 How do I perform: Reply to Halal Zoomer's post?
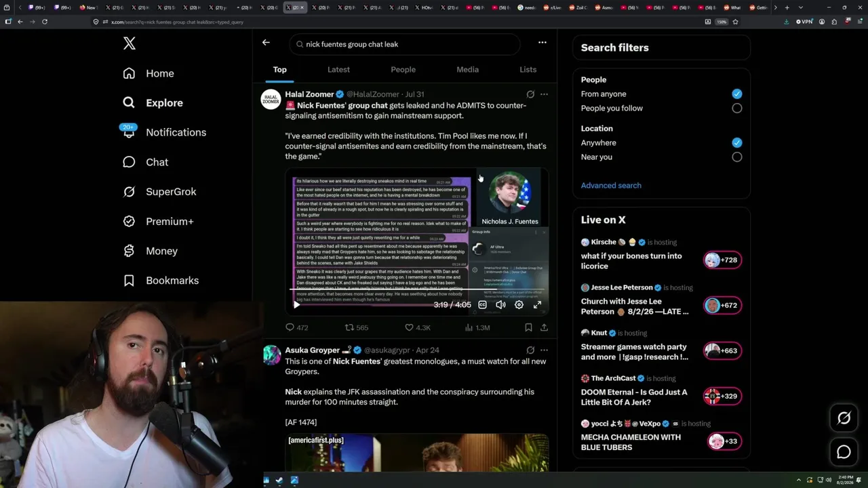[296, 327]
